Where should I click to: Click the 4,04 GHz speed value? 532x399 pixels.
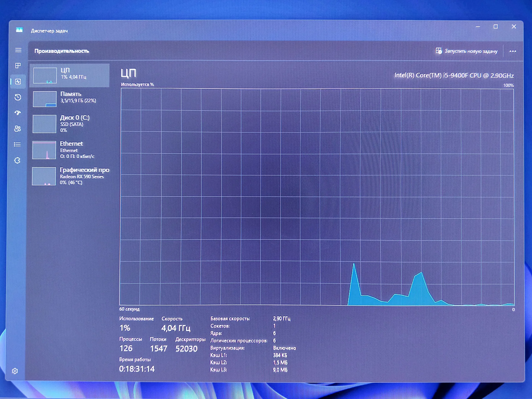176,328
